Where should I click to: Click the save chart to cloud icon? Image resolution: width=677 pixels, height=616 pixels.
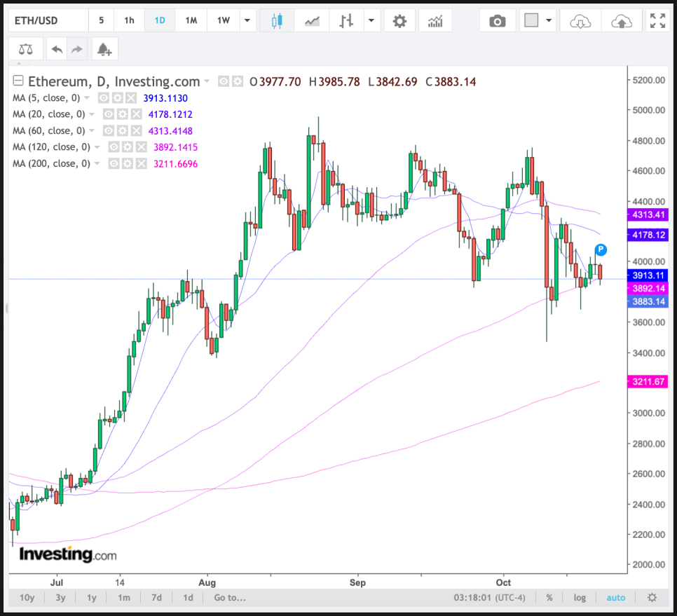click(x=621, y=21)
